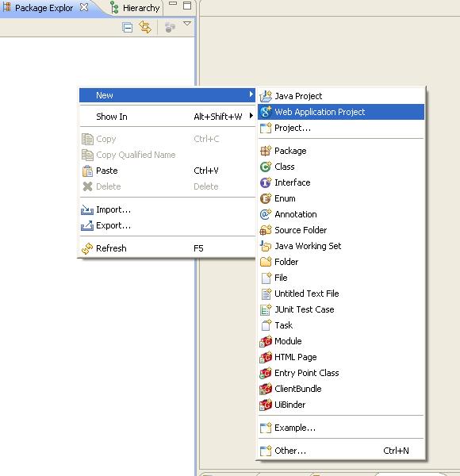Viewport: 460px width, 476px height.
Task: Click the Collapse All toolbar icon
Action: click(128, 28)
